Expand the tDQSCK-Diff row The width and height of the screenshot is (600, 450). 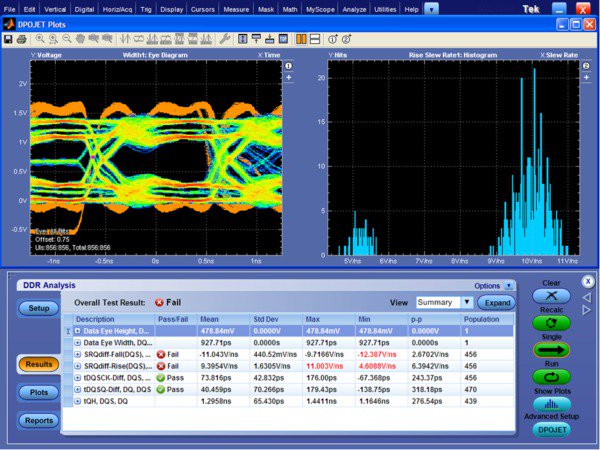coord(77,378)
